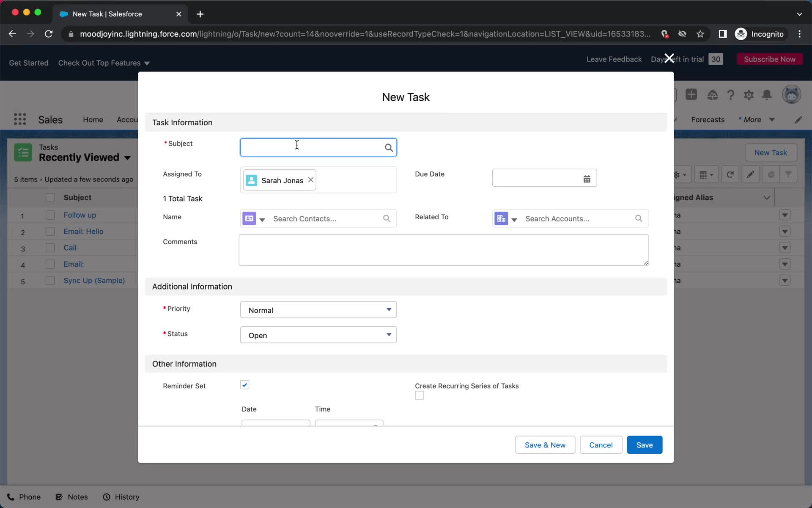Viewport: 812px width, 508px height.
Task: Close the New Task dialog with X
Action: [x=669, y=58]
